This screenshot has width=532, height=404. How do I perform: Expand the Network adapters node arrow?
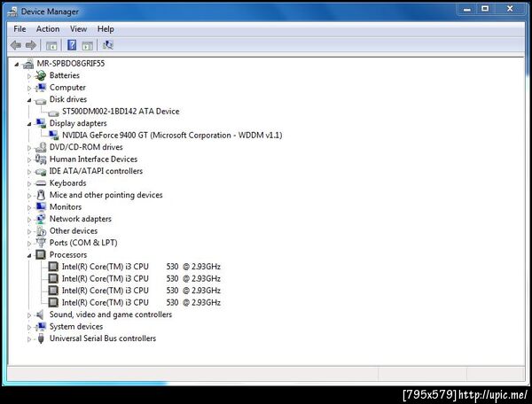[29, 220]
